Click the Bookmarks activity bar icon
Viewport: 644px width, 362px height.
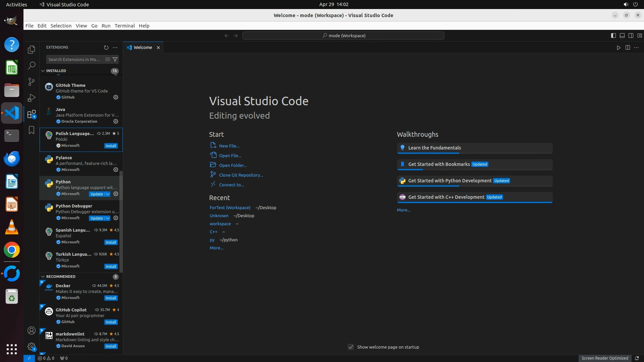click(32, 130)
